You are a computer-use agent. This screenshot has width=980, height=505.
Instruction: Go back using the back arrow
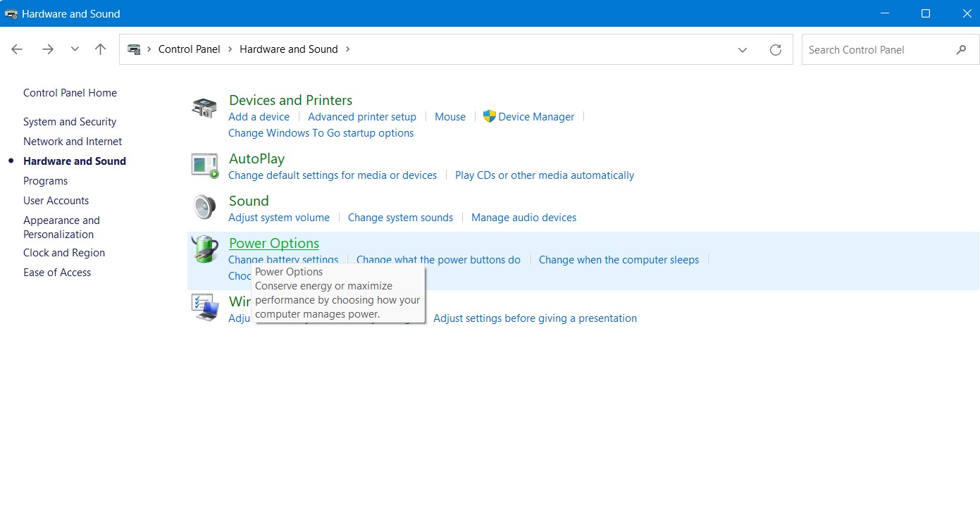click(17, 49)
